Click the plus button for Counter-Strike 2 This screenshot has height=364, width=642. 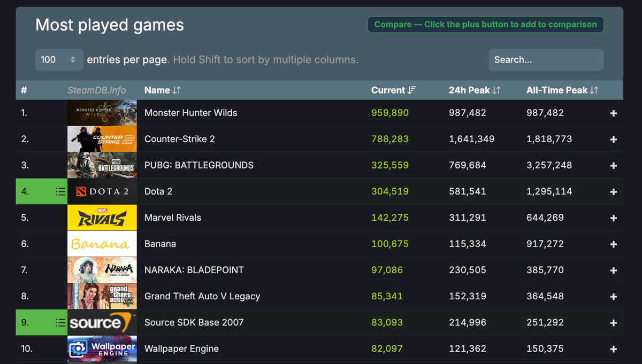pyautogui.click(x=613, y=140)
